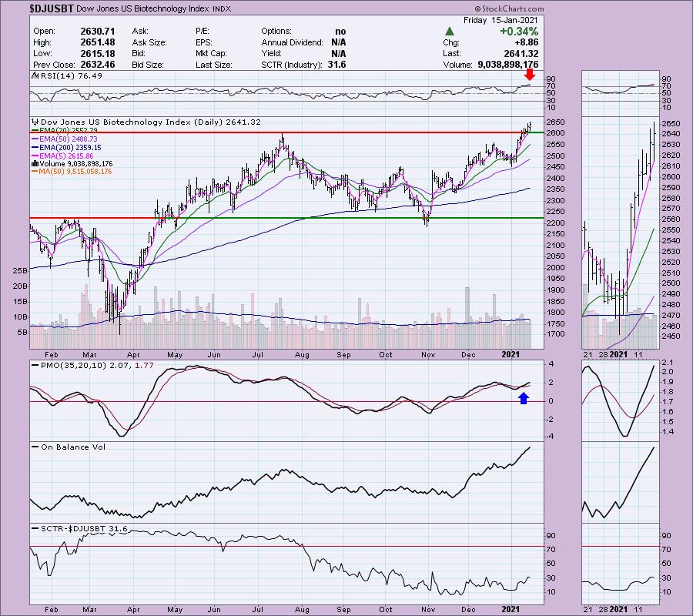This screenshot has height=616, width=693.
Task: Click the Jul label under the price chart
Action: pos(258,354)
